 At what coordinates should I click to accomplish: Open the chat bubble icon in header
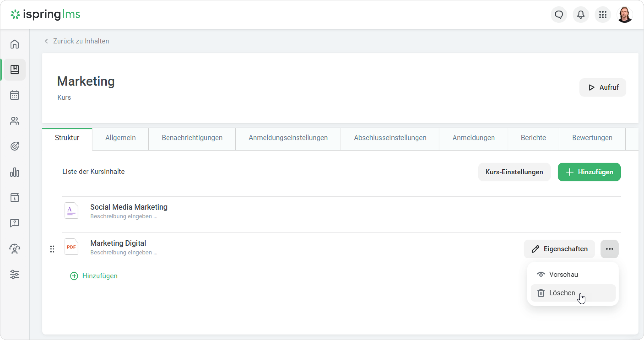click(x=559, y=15)
